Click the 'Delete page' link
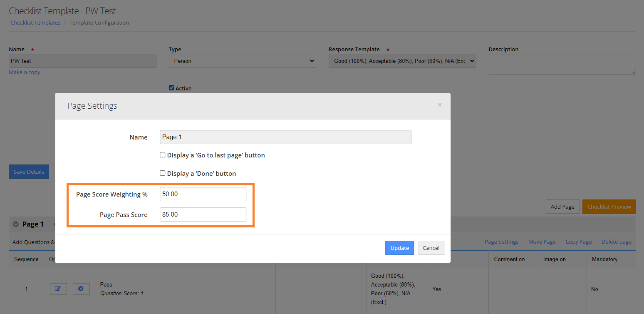644x314 pixels. pos(617,242)
